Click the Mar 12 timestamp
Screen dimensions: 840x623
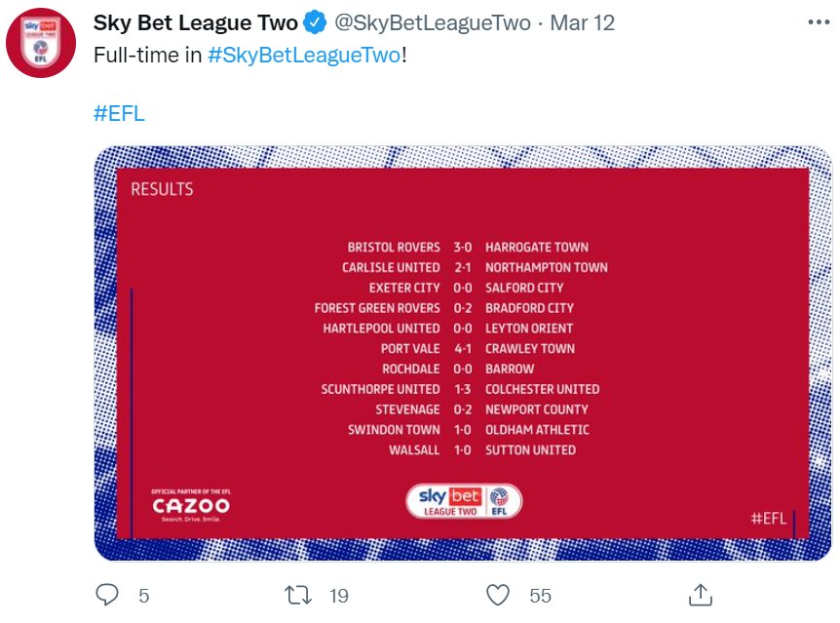(583, 22)
